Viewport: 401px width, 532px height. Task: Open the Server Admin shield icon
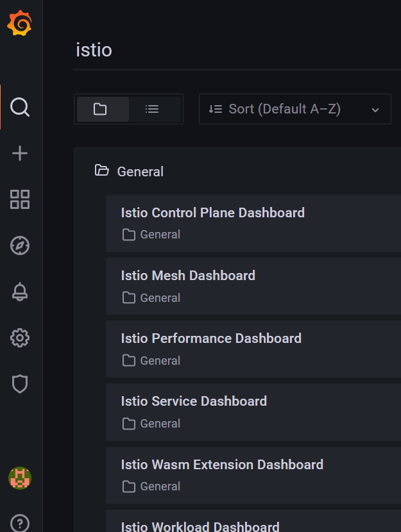tap(20, 384)
